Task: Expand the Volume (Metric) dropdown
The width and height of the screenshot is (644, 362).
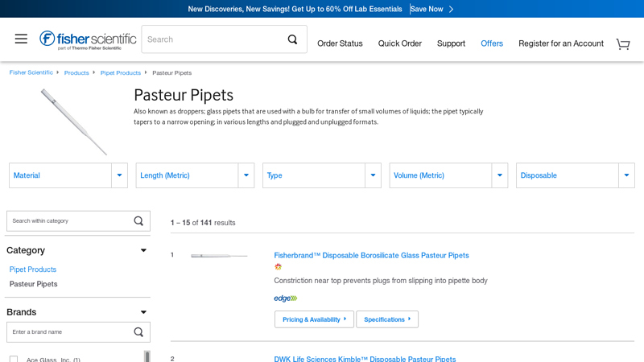Action: tap(499, 175)
